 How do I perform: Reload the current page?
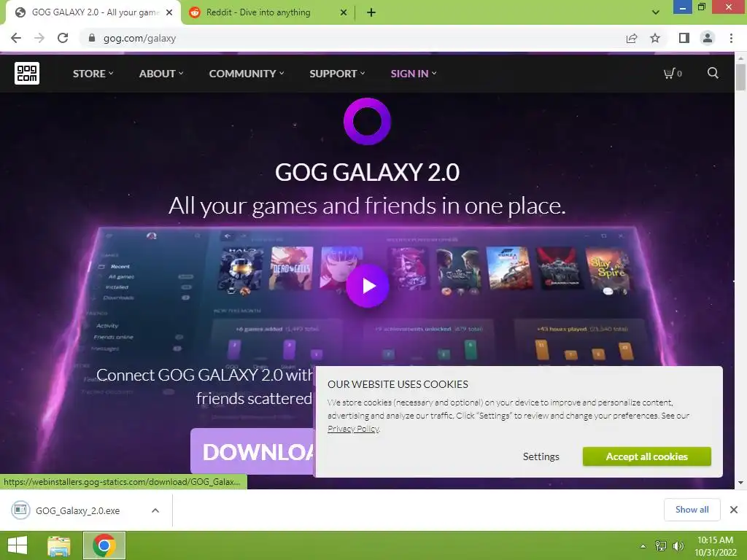click(x=63, y=38)
